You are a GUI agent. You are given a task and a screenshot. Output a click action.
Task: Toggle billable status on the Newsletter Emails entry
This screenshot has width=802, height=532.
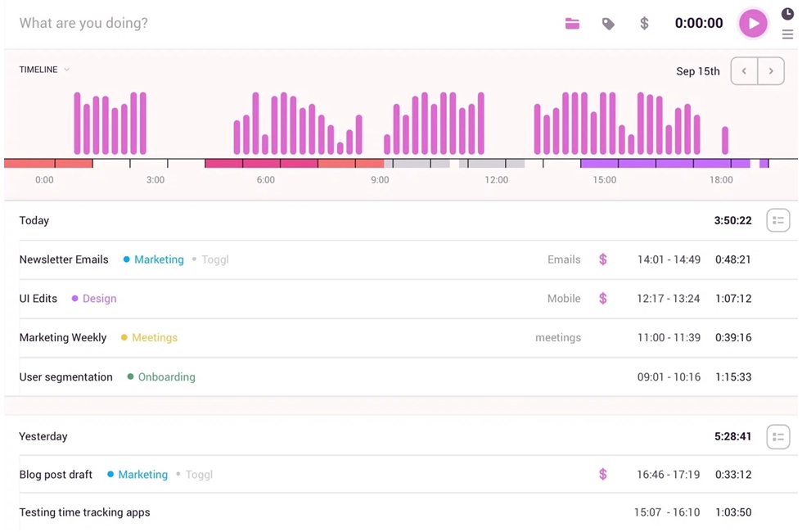coord(602,259)
